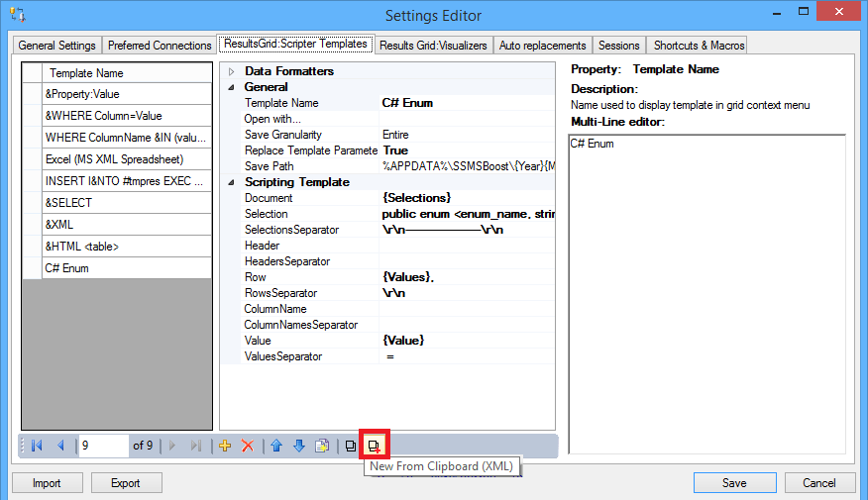Click the New From Clipboard (XML) icon
The height and width of the screenshot is (500, 868).
point(375,446)
